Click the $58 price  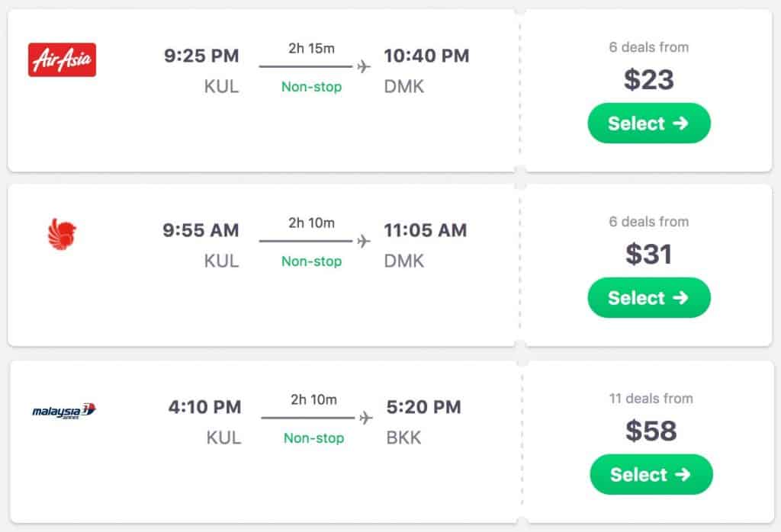[651, 431]
